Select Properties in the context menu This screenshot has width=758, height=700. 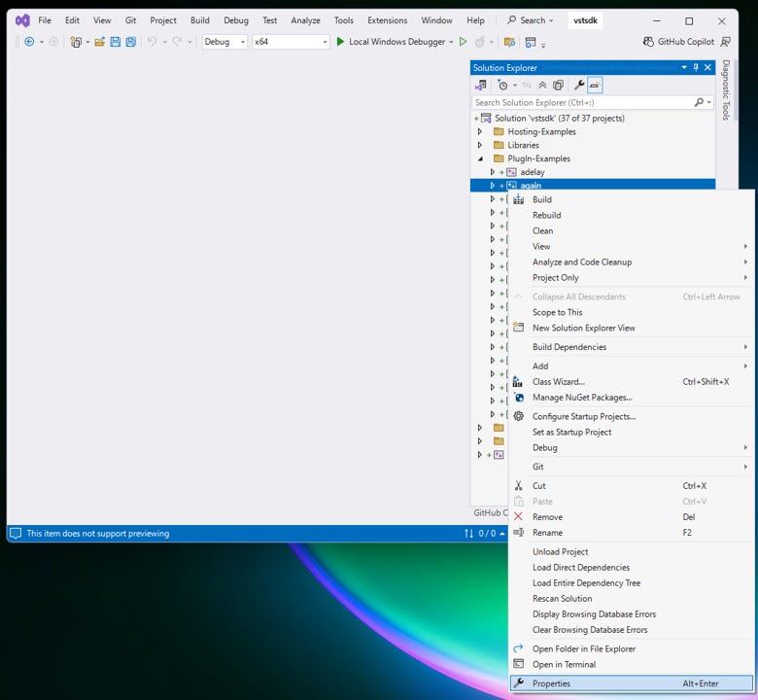tap(551, 683)
